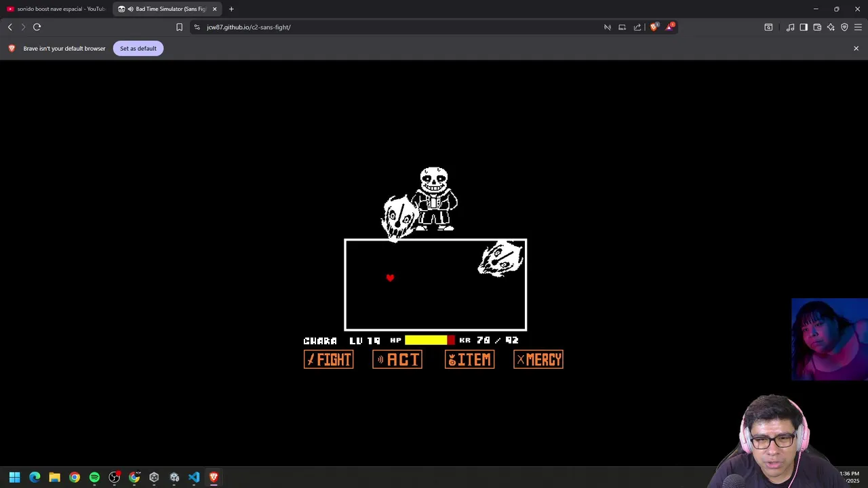Go back to the previous page
This screenshot has width=868, height=488.
click(10, 27)
